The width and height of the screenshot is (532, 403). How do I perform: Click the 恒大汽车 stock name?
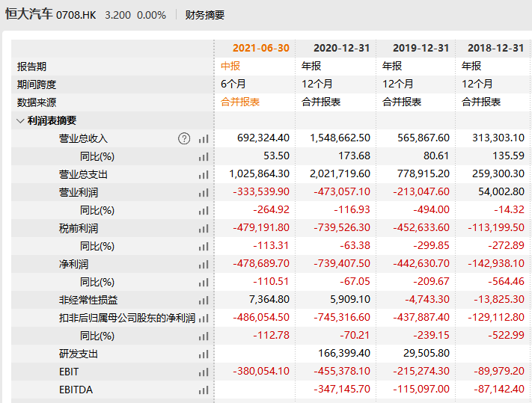[29, 14]
